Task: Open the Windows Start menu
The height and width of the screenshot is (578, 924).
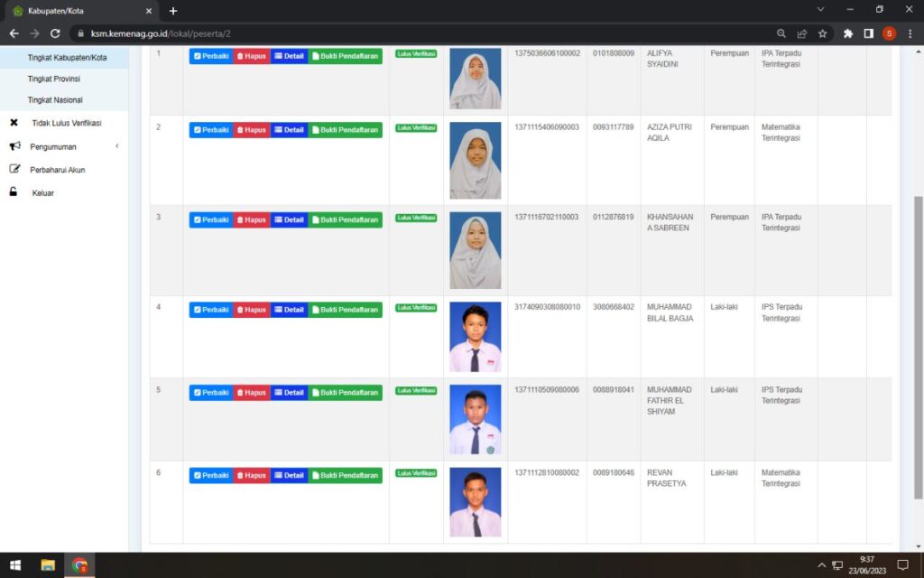Action: tap(15, 565)
